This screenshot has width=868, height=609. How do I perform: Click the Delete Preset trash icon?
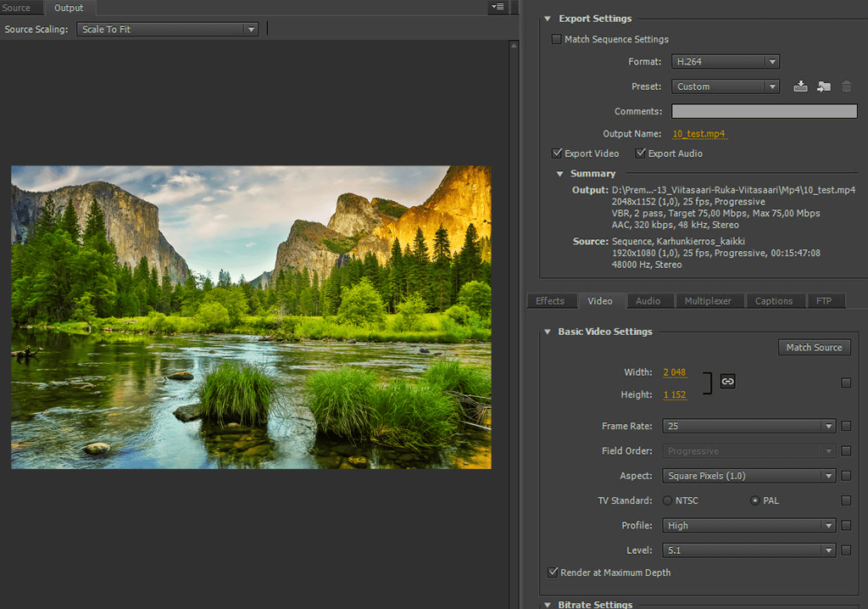pos(846,87)
